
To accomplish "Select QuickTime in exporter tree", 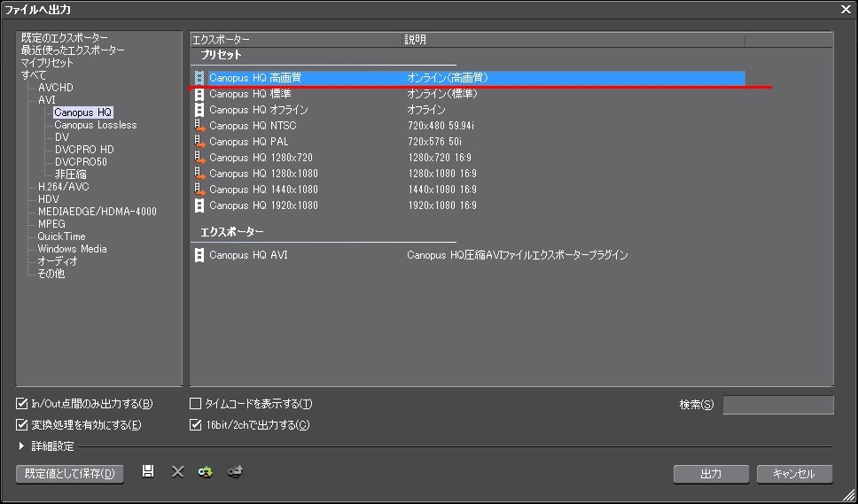I will (61, 236).
